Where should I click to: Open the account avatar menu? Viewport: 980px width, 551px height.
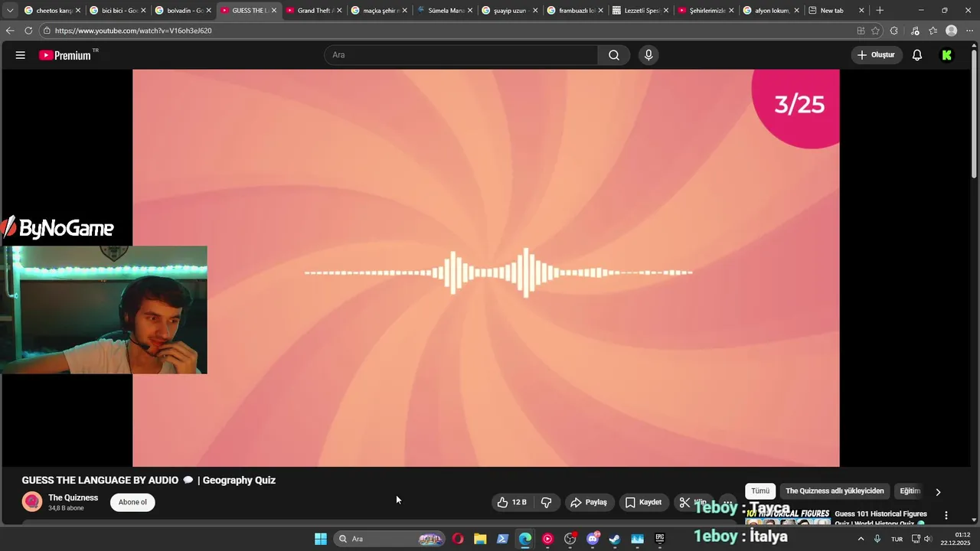(947, 55)
